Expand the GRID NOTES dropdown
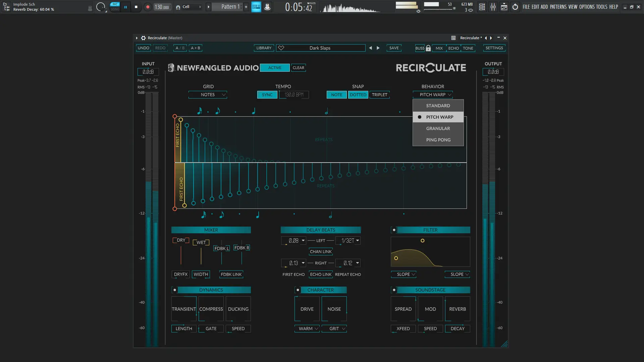The image size is (644, 362). (208, 95)
